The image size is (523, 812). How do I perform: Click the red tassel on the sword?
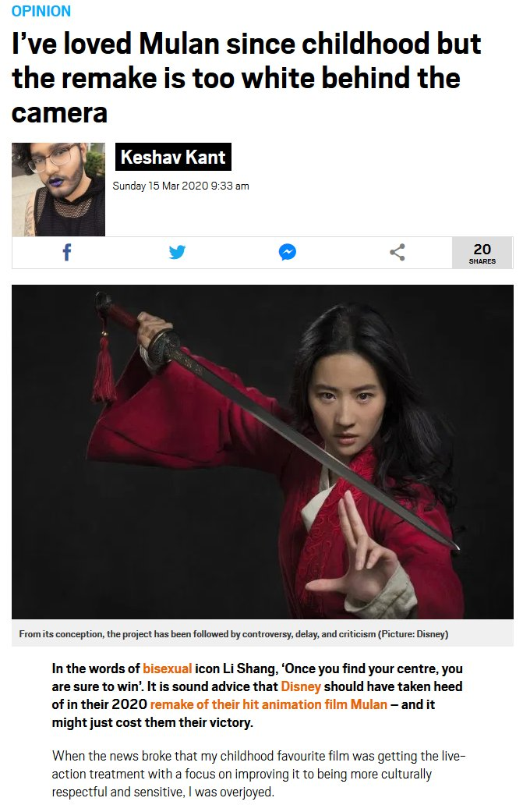(104, 369)
